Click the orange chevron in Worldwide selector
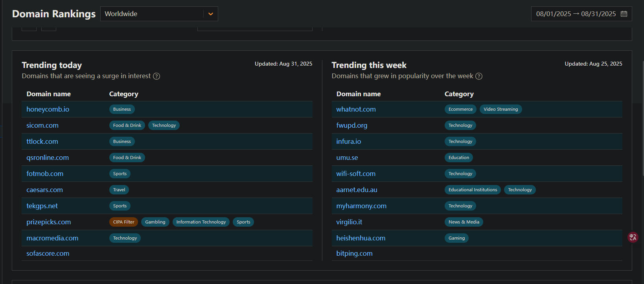This screenshot has height=284, width=644. click(211, 14)
